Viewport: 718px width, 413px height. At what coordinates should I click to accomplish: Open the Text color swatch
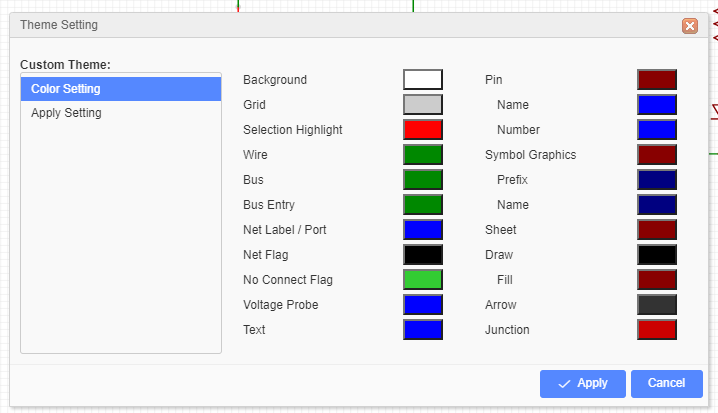pos(423,330)
